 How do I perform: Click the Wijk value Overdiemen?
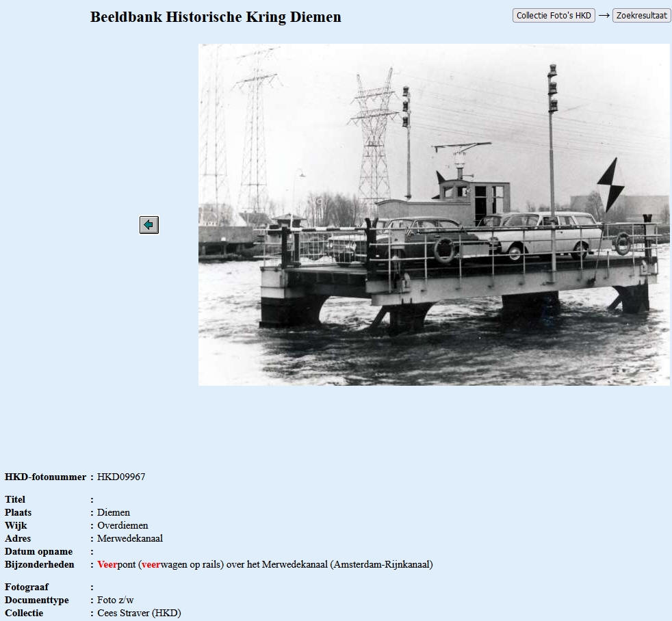point(122,525)
